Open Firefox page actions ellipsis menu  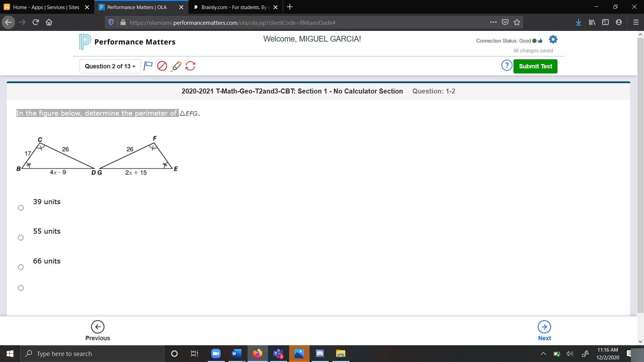(x=493, y=22)
